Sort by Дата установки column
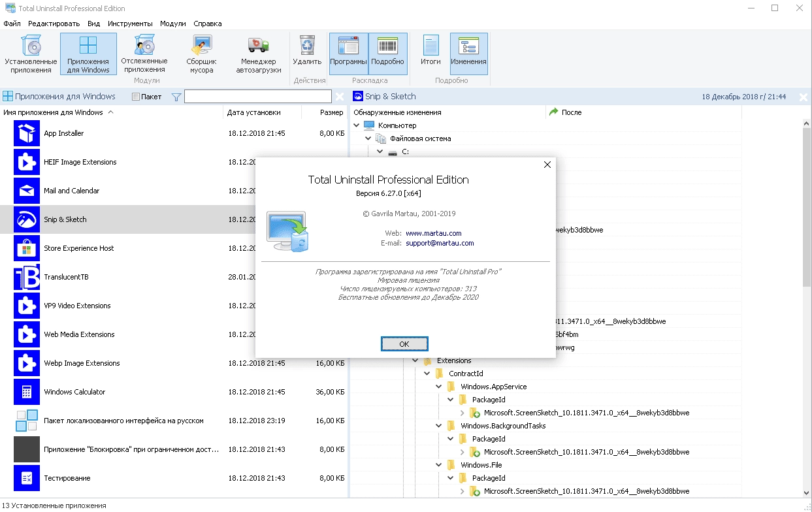Viewport: 812px width, 512px height. click(262, 112)
